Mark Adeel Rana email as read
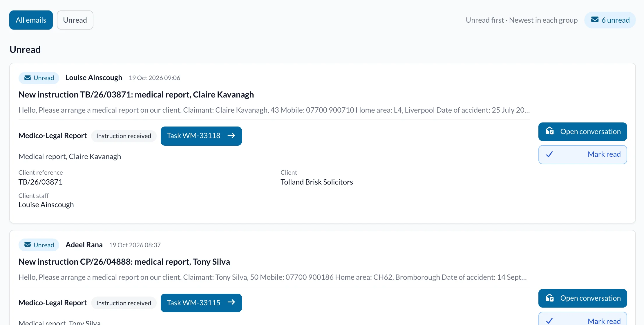The width and height of the screenshot is (644, 325). (583, 319)
